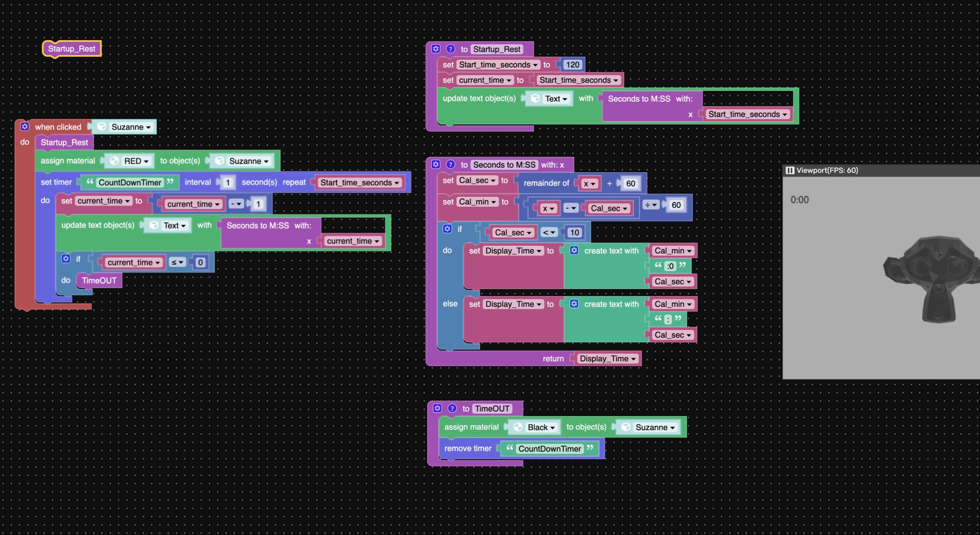Viewport: 980px width, 535px height.
Task: Edit the timer interval value 1
Action: point(228,183)
